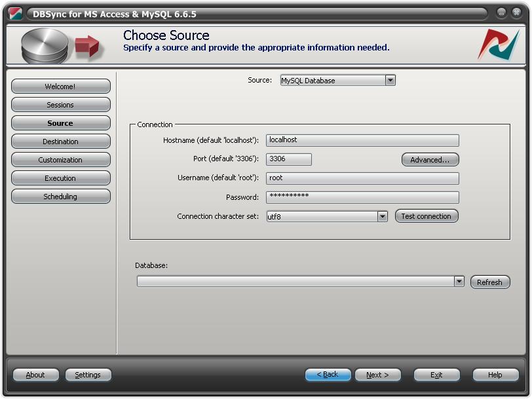Image resolution: width=532 pixels, height=399 pixels.
Task: Switch to the Customization step
Action: click(x=61, y=159)
